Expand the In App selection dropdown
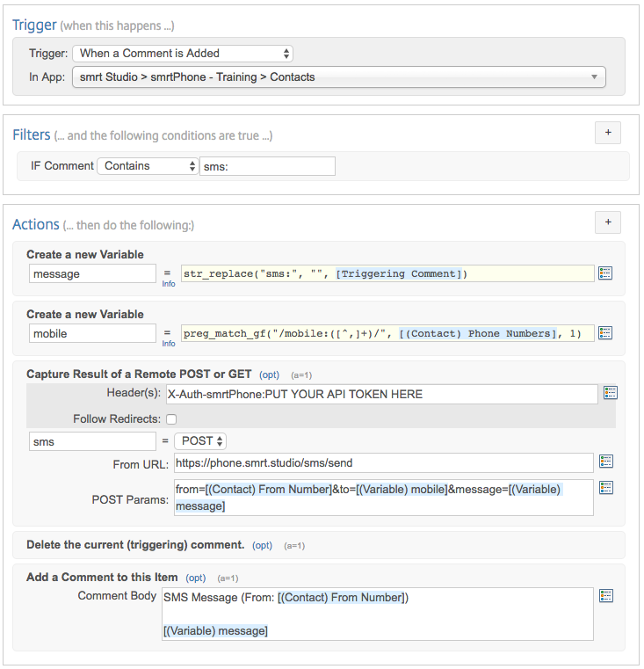Viewport: 644px width, 669px height. click(x=339, y=77)
